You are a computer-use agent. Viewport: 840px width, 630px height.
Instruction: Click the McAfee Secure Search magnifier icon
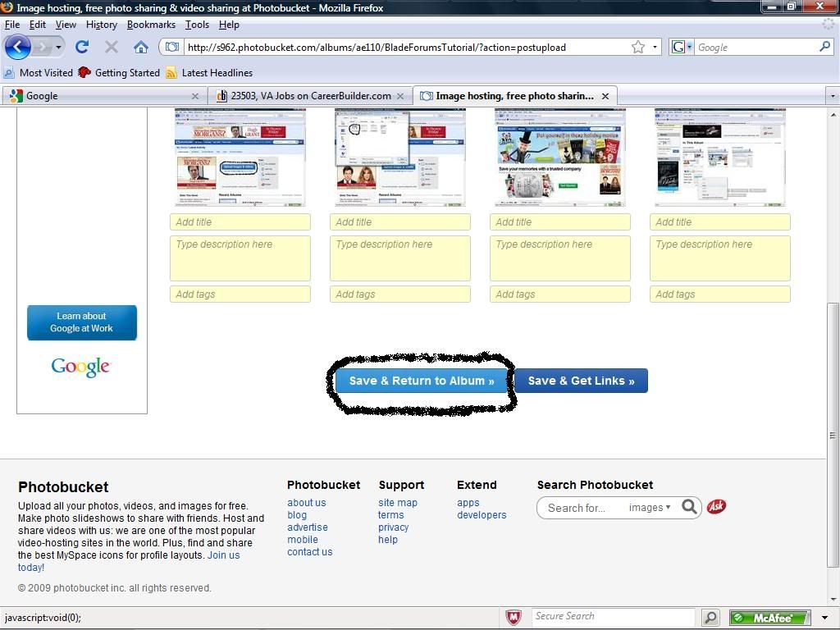coord(710,618)
